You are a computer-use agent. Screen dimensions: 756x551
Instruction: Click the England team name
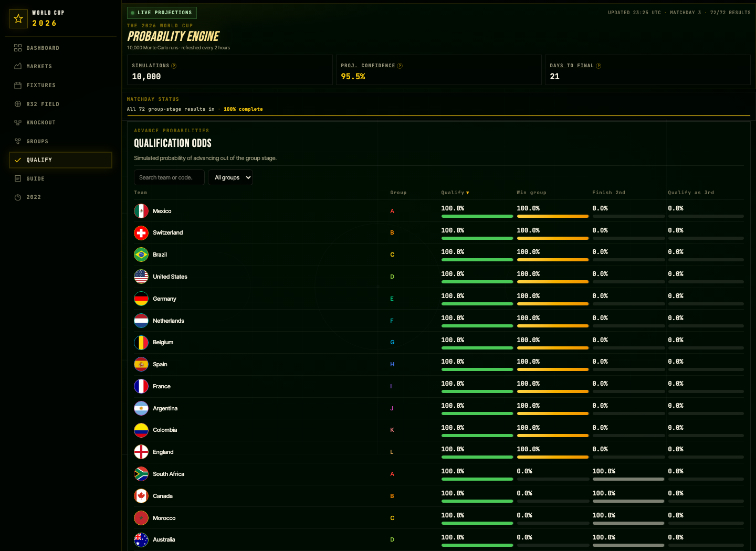coord(163,452)
